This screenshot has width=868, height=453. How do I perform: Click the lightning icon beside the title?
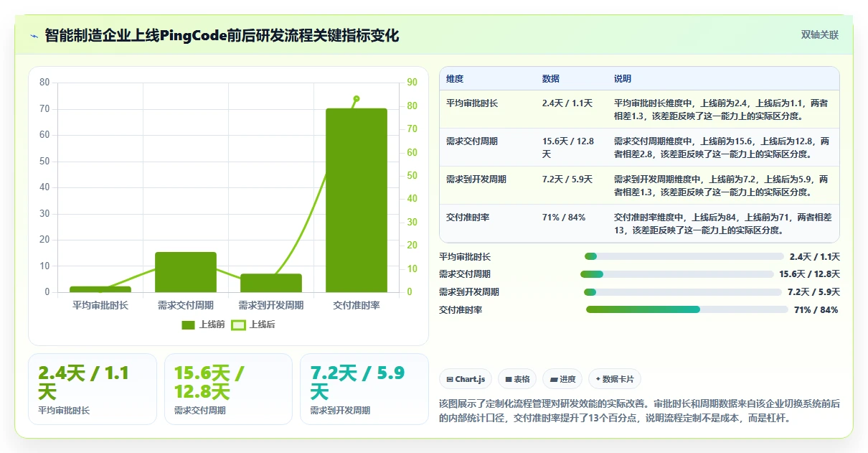tap(34, 35)
